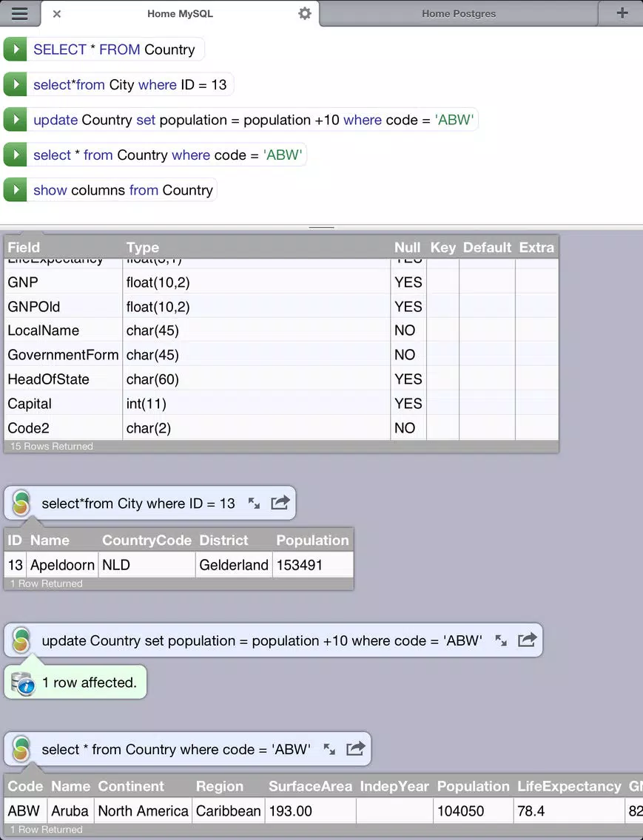Select the NLD country code cell
This screenshot has height=840, width=643.
(x=147, y=565)
